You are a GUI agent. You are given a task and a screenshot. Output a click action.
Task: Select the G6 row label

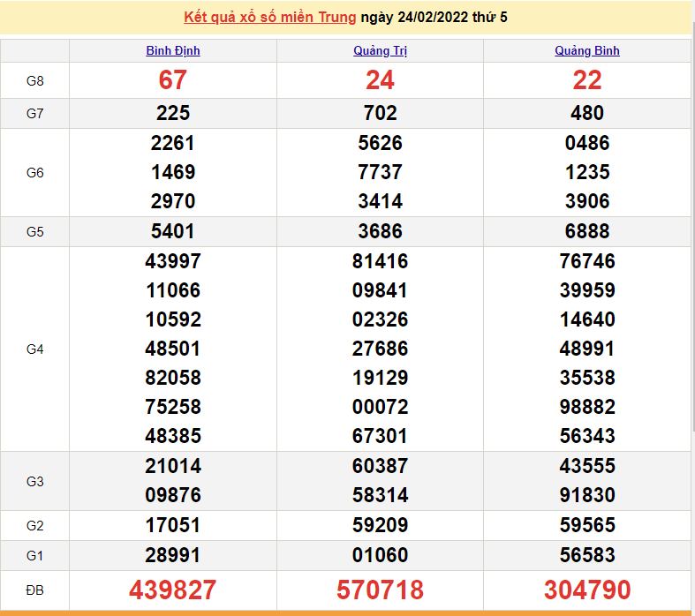tap(34, 173)
